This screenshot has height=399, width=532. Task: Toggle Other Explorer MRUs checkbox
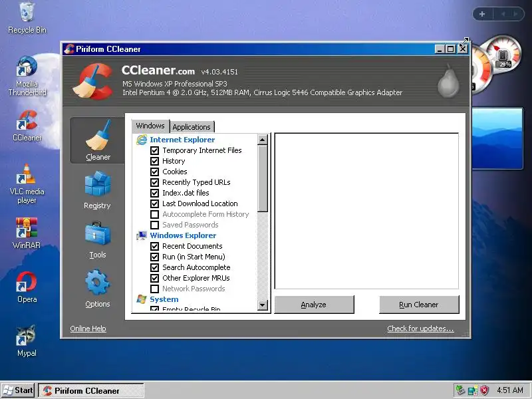click(154, 278)
